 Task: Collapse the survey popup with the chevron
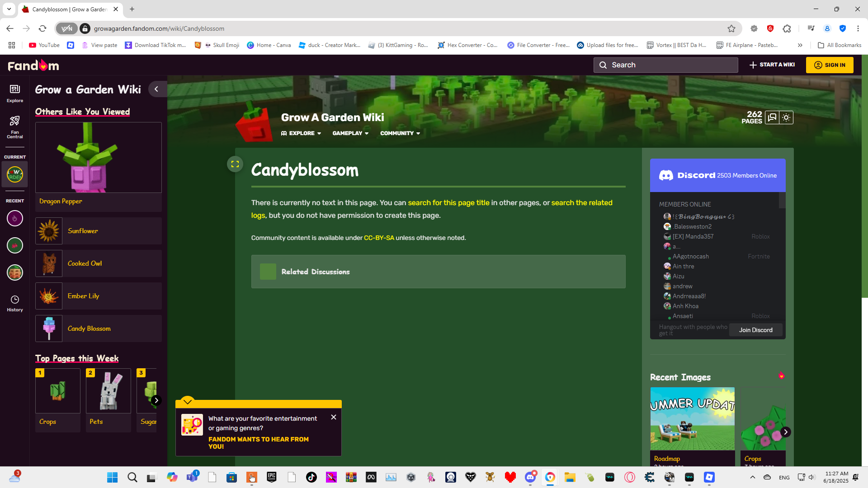pos(188,401)
